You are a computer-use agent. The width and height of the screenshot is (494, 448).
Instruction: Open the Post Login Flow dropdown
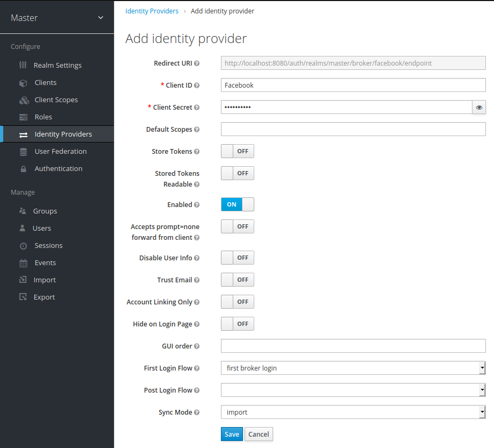[x=353, y=390]
